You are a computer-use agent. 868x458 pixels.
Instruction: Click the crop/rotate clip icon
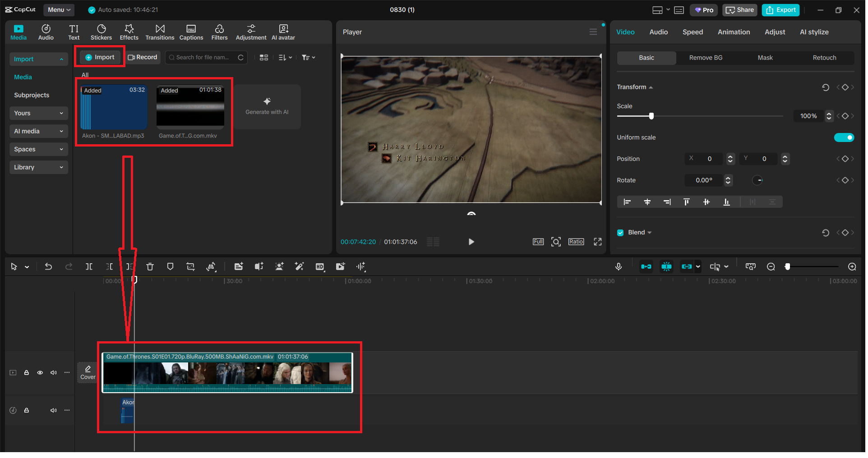tap(191, 267)
